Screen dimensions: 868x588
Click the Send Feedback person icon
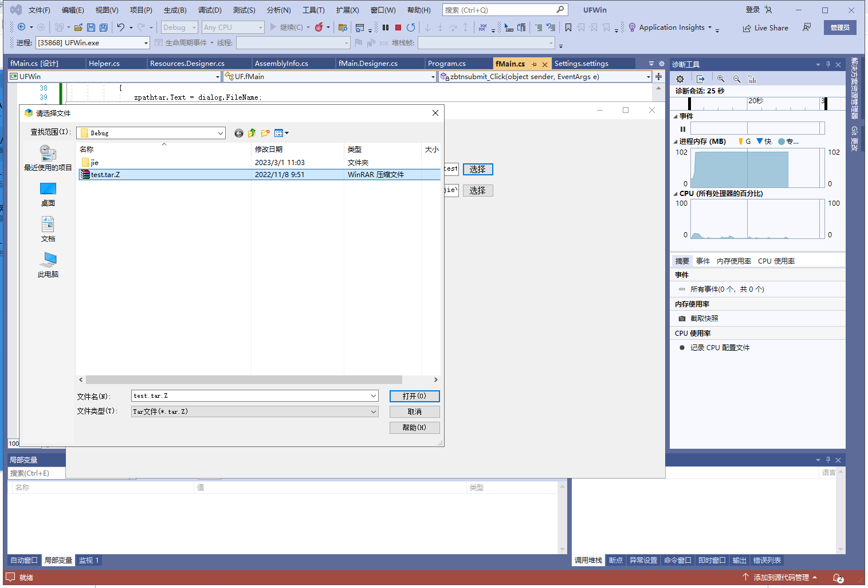tap(807, 27)
